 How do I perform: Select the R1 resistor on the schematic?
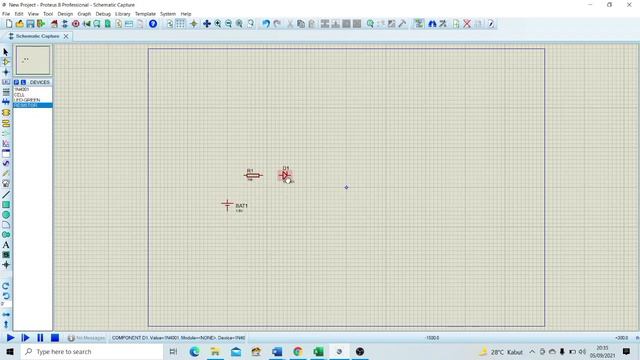[253, 175]
